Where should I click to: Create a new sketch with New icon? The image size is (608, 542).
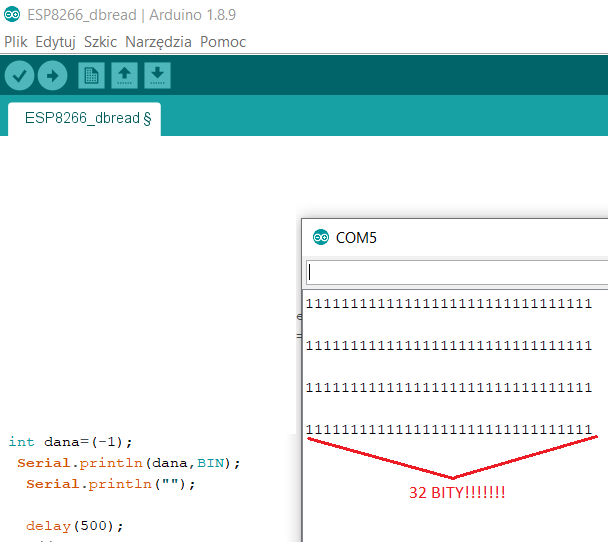[91, 76]
